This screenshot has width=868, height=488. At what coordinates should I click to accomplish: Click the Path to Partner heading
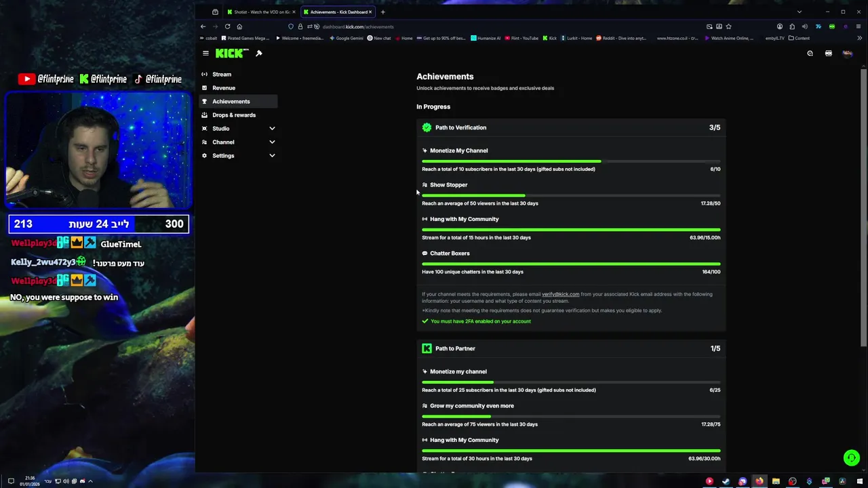(x=455, y=348)
